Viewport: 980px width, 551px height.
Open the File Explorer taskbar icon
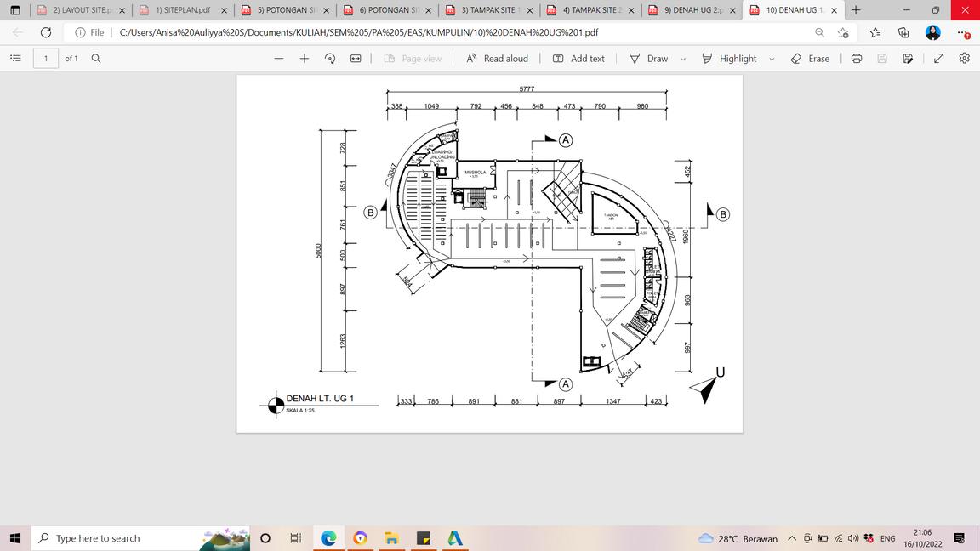point(392,538)
